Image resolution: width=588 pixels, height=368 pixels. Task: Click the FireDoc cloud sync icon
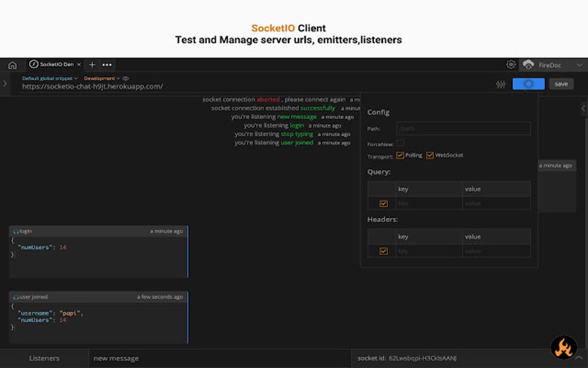point(529,65)
